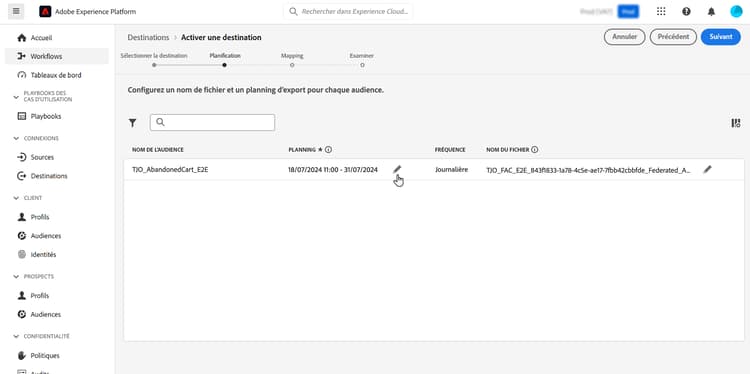Open the filter funnel icon
The width and height of the screenshot is (750, 374).
132,123
